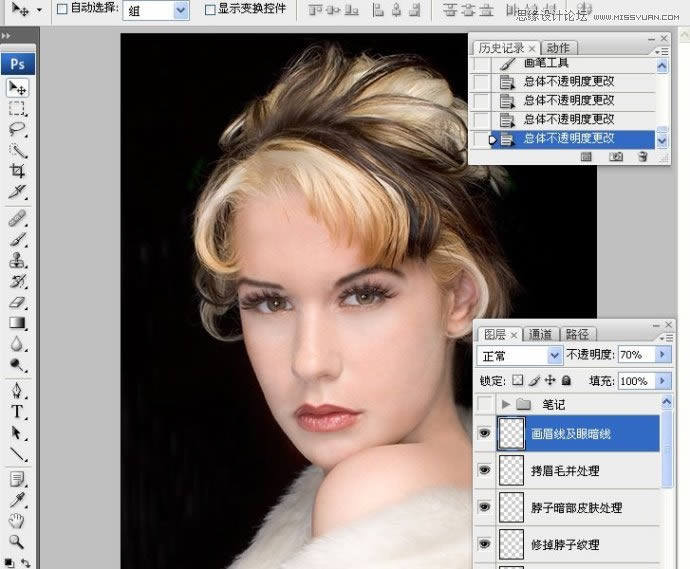Enable the 自动选择 checkbox
690x569 pixels.
62,9
